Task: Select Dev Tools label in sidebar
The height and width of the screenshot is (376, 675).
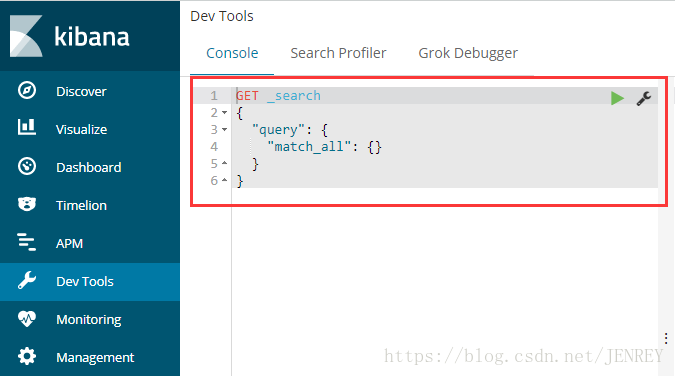Action: click(85, 281)
